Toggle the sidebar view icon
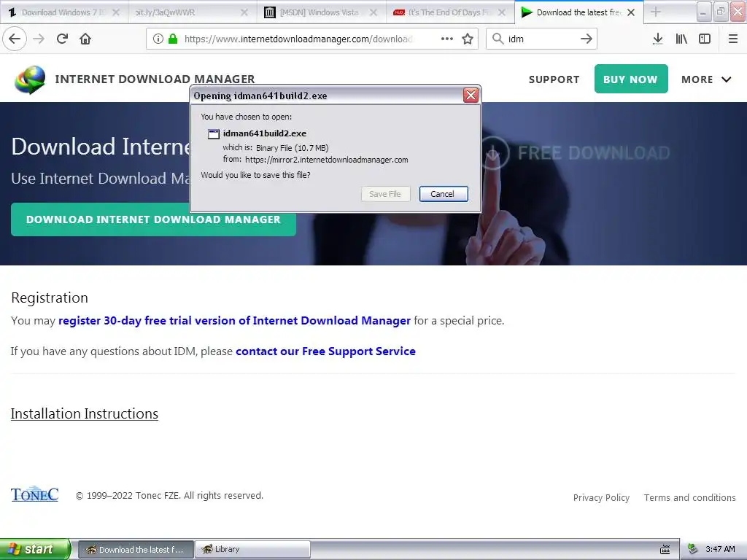Screen dimensions: 747x560 pyautogui.click(x=705, y=39)
